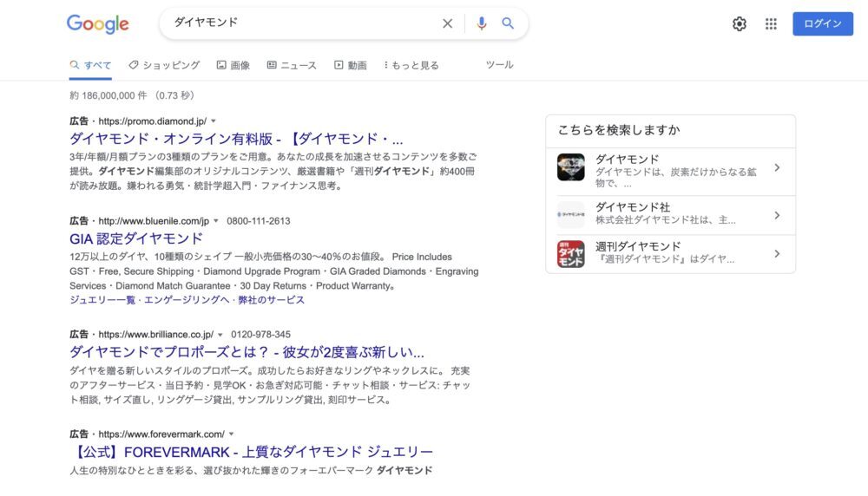The height and width of the screenshot is (496, 868).
Task: Click phone number 0800-111-2613
Action: tap(259, 221)
